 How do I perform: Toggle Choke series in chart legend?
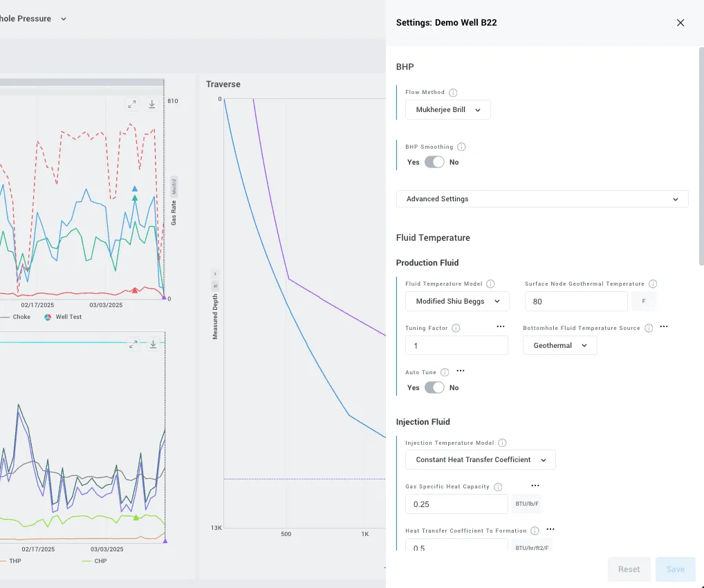point(16,317)
